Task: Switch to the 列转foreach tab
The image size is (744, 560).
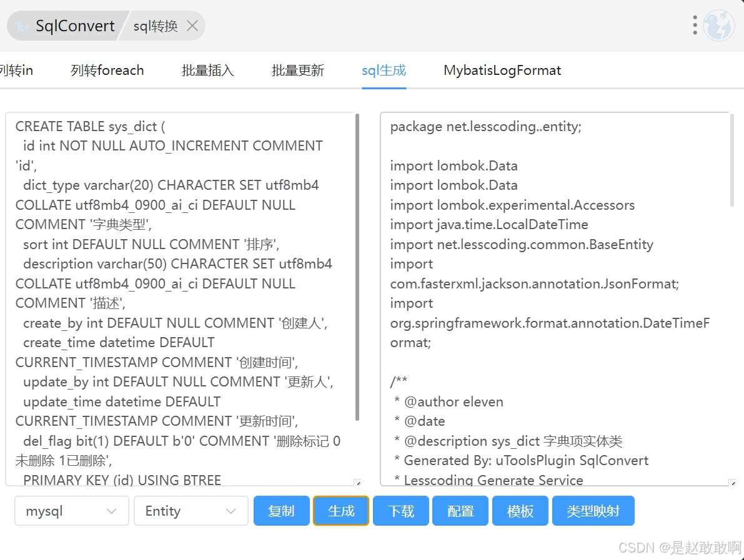Action: click(x=107, y=70)
